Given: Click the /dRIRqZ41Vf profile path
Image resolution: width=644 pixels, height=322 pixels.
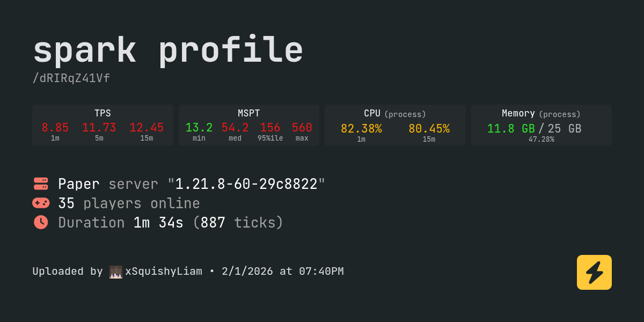Looking at the screenshot, I should 71,78.
